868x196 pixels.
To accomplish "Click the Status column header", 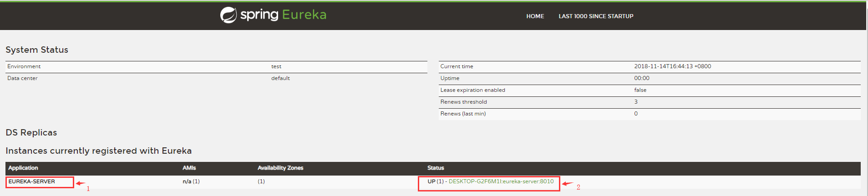I will coord(436,168).
